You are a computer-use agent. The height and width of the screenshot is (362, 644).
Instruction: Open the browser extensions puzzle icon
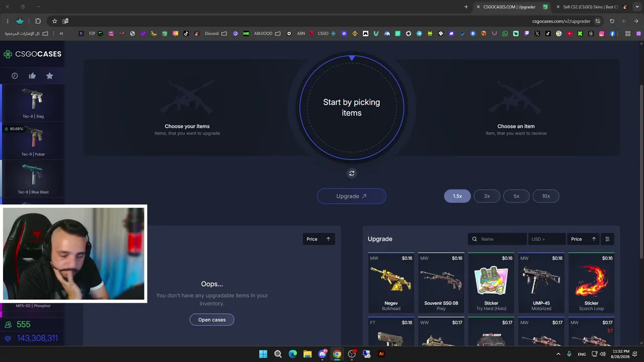click(x=38, y=21)
